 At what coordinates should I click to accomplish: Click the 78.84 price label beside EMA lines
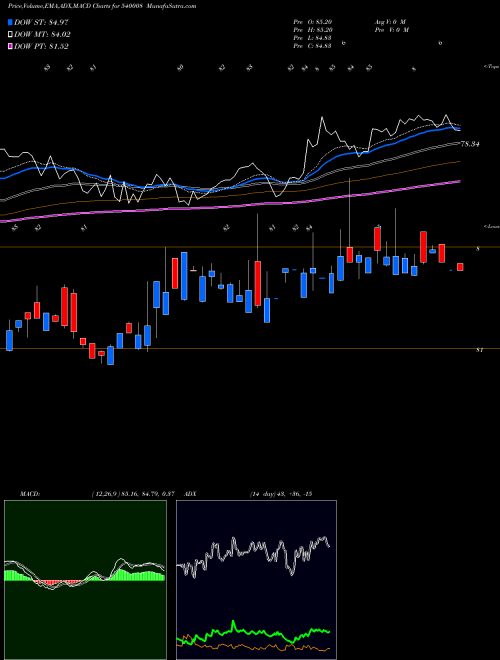(471, 144)
